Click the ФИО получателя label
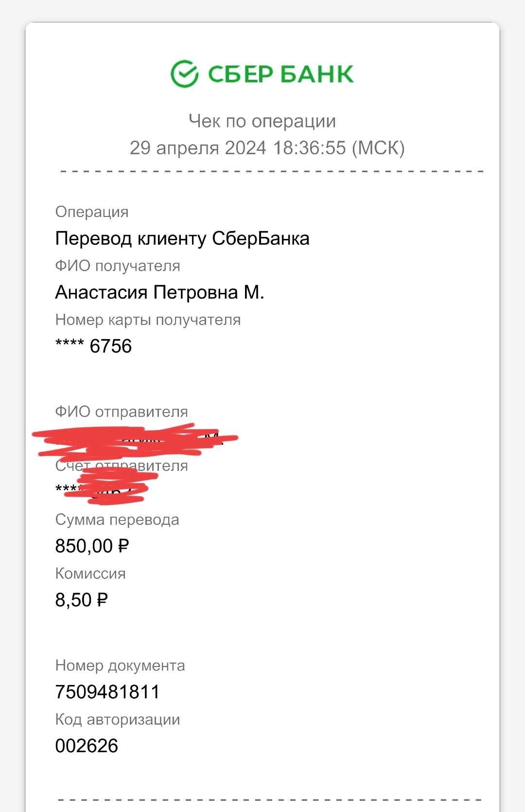The image size is (525, 812). point(118,266)
